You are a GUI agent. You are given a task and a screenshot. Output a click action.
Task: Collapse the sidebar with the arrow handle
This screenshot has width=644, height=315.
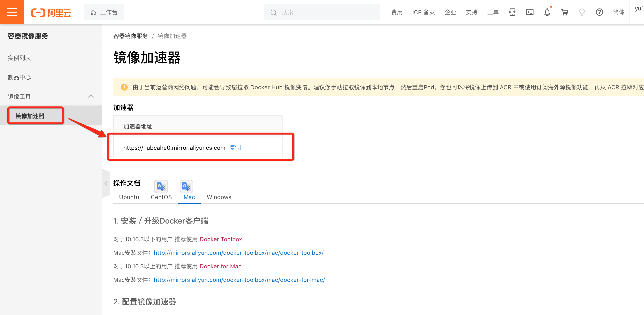click(x=106, y=184)
